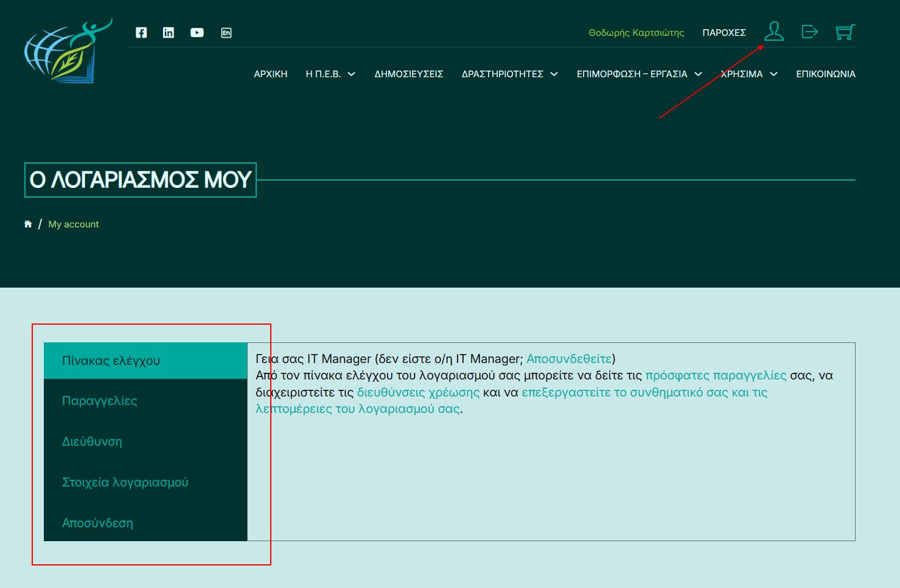Switch language with the En icon

pos(226,33)
